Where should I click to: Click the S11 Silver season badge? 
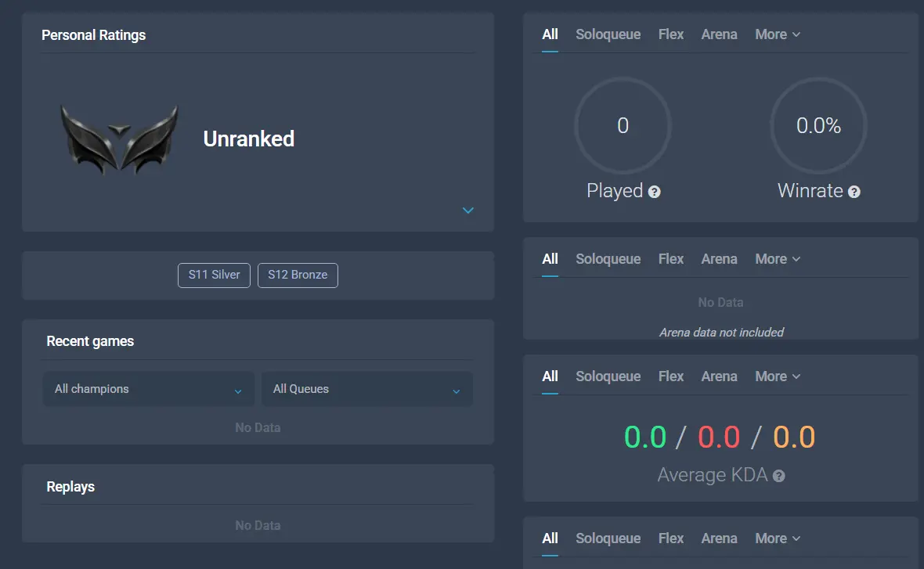click(214, 275)
